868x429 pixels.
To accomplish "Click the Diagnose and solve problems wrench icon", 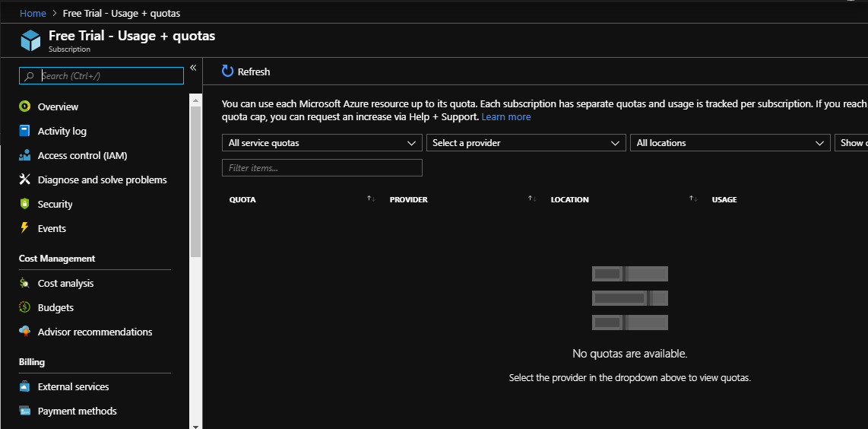I will 24,180.
